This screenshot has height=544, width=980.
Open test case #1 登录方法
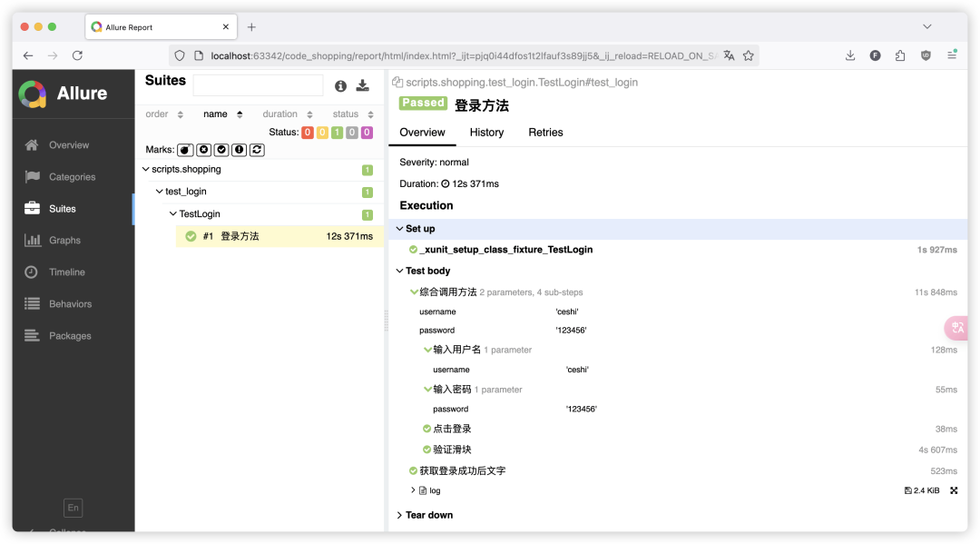(279, 236)
